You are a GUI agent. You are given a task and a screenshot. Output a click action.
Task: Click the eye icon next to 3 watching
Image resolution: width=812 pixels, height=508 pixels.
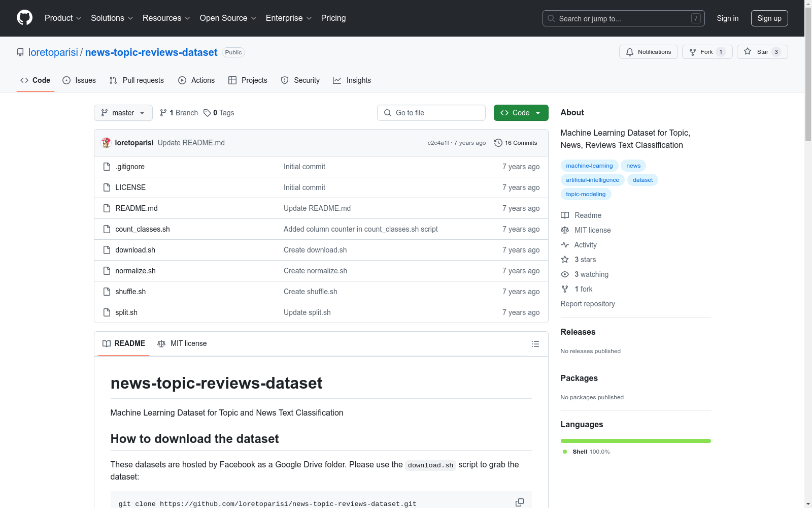(x=565, y=274)
